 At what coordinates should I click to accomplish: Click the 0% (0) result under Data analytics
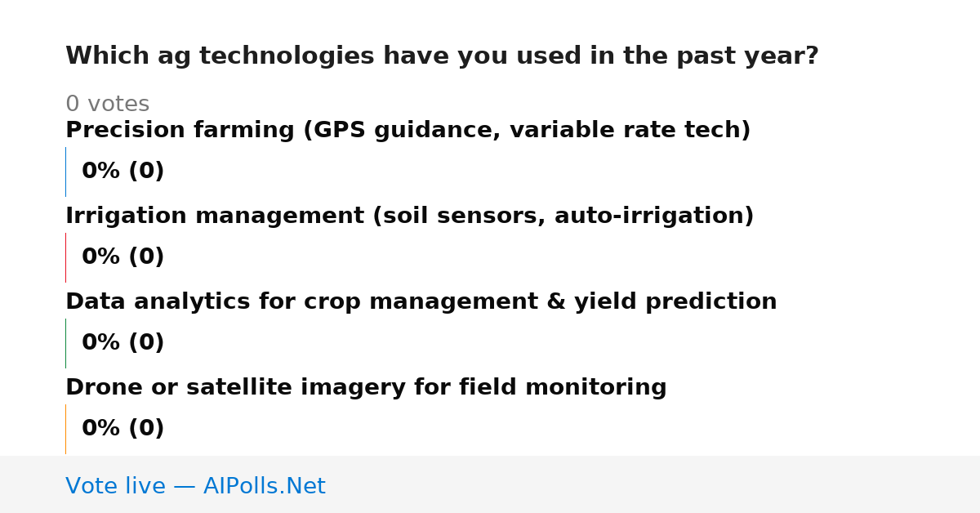123,343
